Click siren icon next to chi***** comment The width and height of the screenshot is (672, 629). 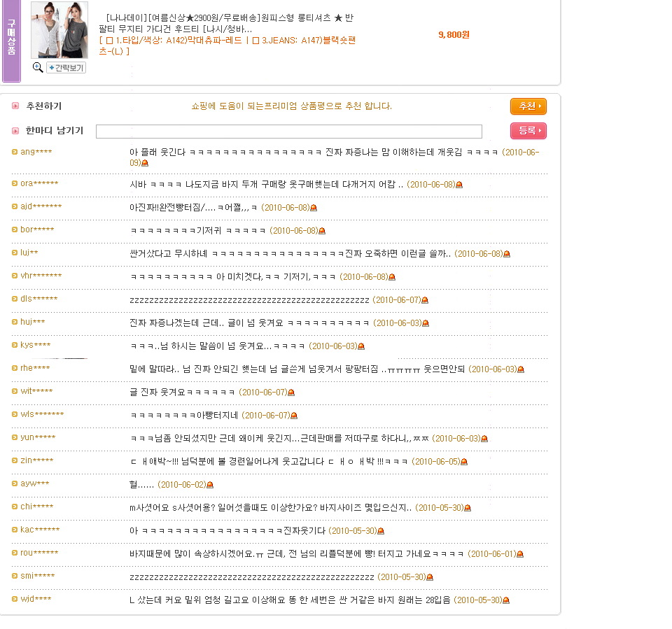(x=468, y=508)
